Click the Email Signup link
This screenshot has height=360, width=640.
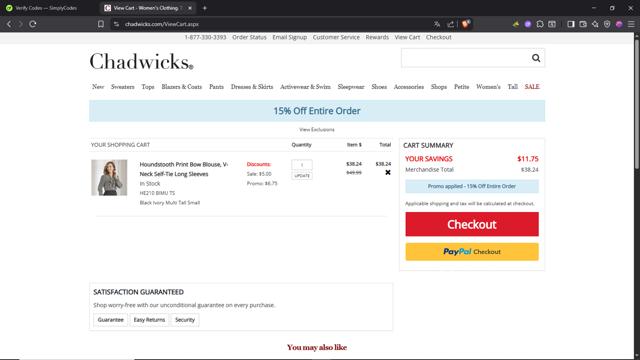[289, 37]
